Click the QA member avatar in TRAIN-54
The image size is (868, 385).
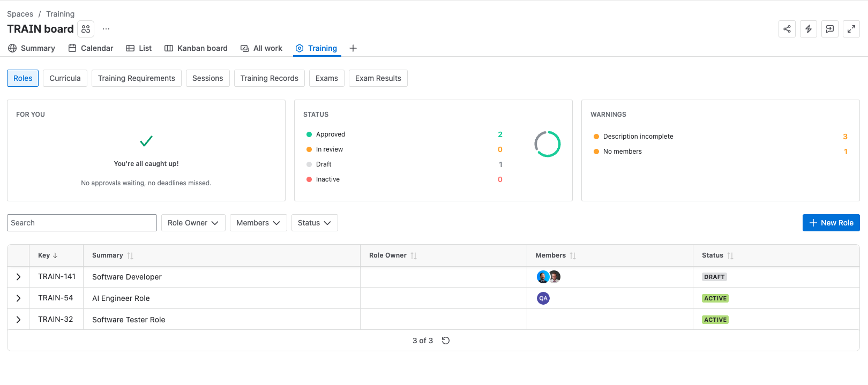click(543, 298)
